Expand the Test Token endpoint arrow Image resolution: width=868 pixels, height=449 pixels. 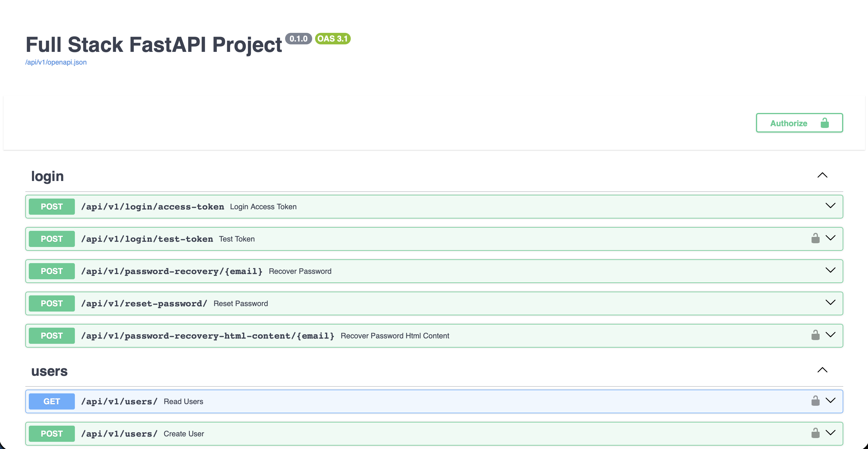pyautogui.click(x=830, y=238)
